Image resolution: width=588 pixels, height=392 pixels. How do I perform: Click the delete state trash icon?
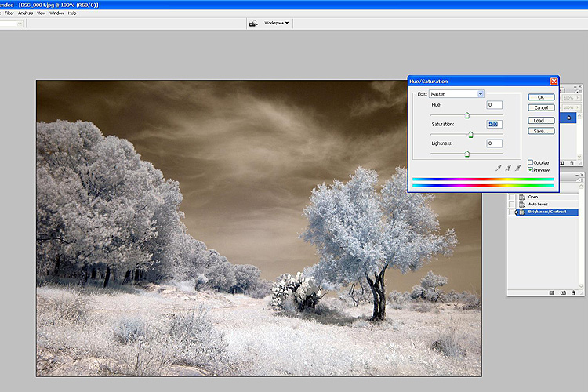pos(573,292)
